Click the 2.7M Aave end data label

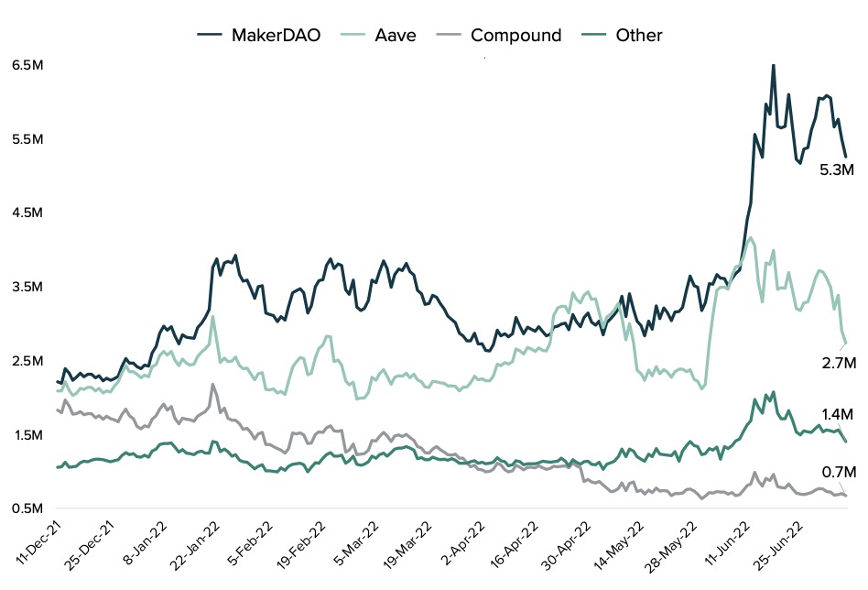837,364
